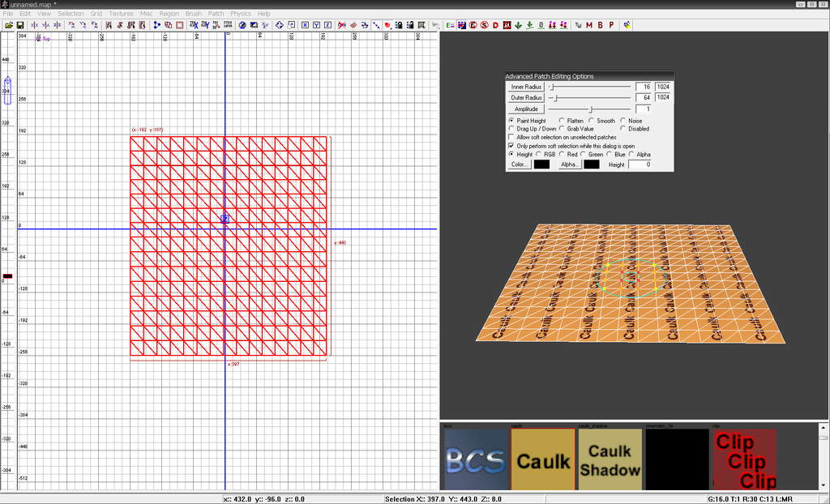Click the Outer Radius slider handle
Screen dimensions: 830x504
point(555,98)
